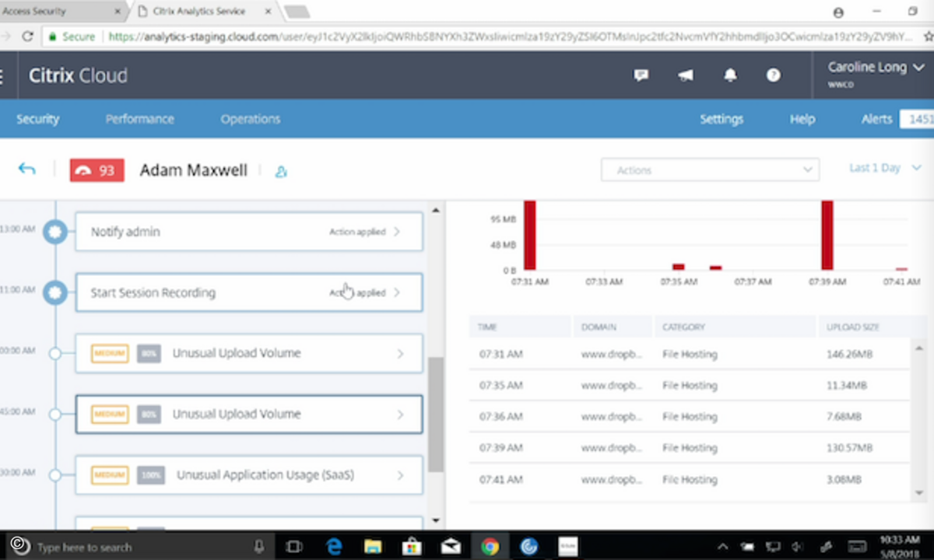Click the timeline panel scrollbar thumb
Viewport: 934px width, 560px height.
pos(435,415)
